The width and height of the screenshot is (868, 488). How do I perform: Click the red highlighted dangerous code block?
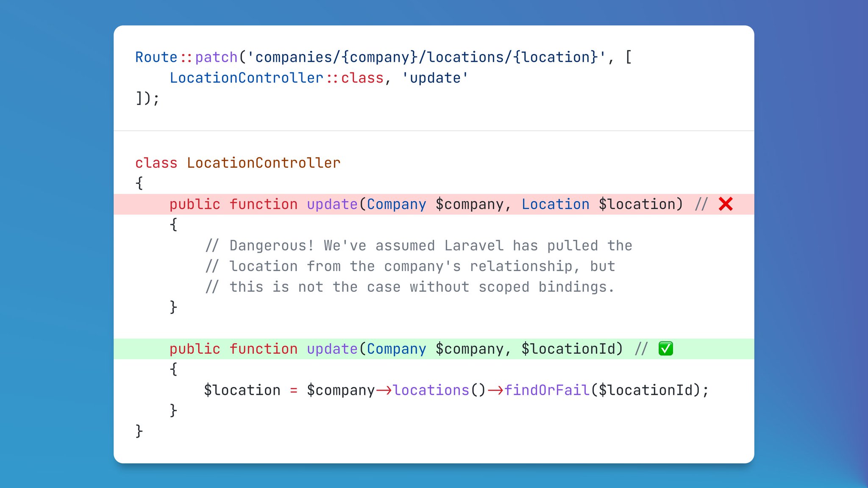434,204
